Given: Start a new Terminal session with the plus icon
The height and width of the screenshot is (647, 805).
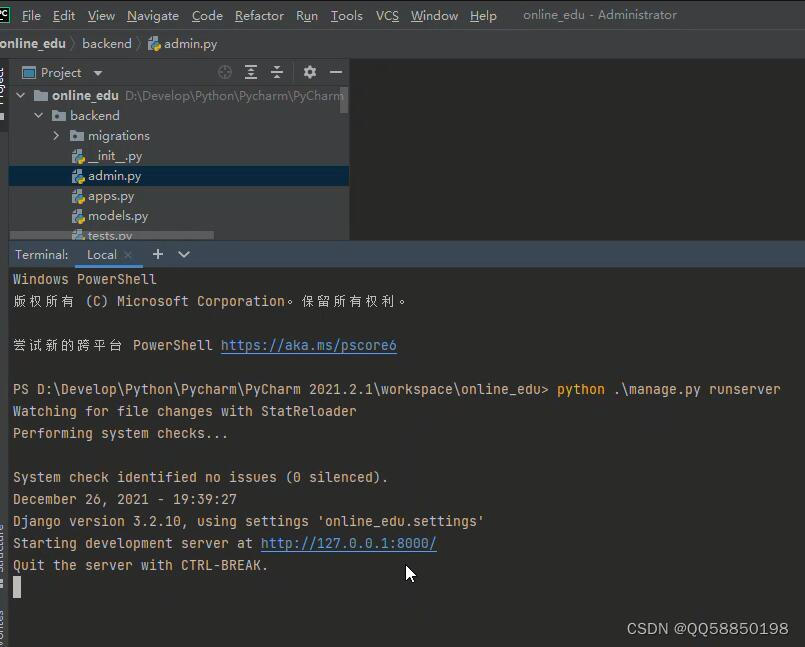Looking at the screenshot, I should (x=157, y=255).
